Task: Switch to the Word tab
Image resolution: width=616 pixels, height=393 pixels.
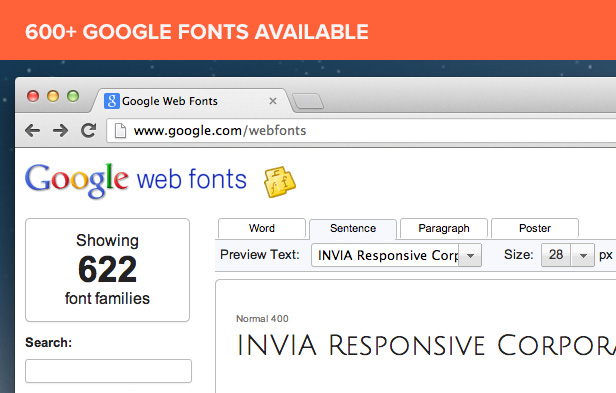Action: pos(262,228)
